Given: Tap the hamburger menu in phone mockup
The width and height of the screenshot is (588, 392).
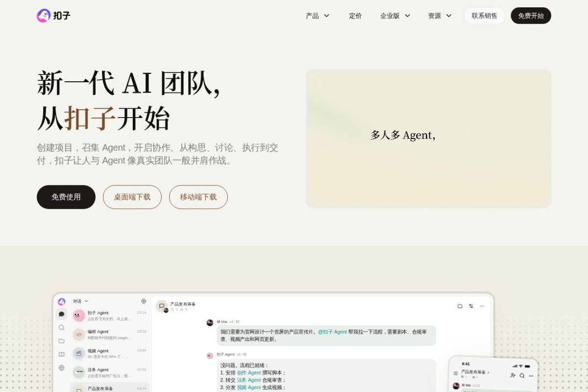Looking at the screenshot, I should click(456, 373).
